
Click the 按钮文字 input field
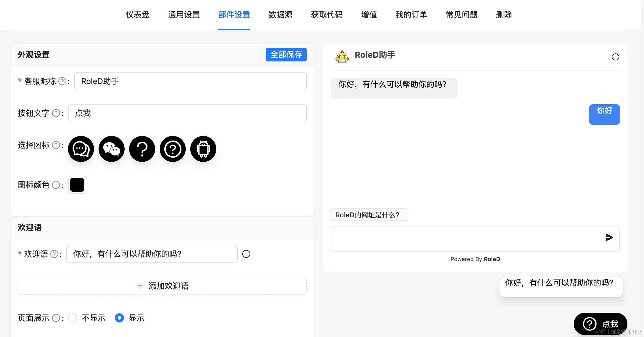pos(187,113)
